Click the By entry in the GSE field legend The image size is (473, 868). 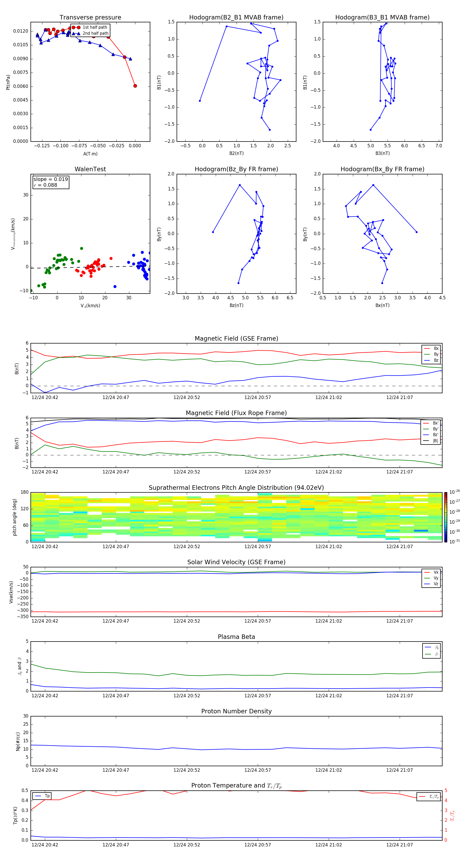click(431, 355)
